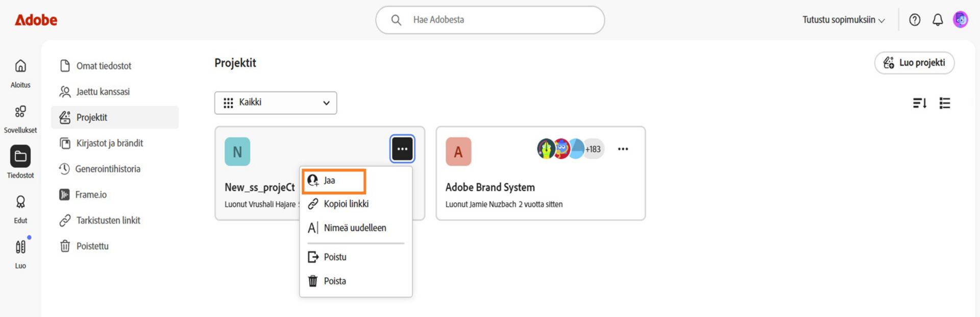The image size is (980, 317).
Task: Choose Kopioi linkki menu item
Action: [x=356, y=204]
